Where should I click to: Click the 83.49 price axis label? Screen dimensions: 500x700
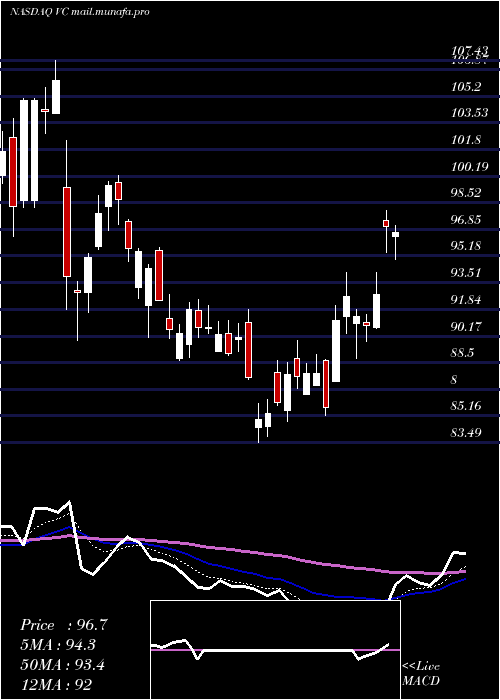coord(466,432)
